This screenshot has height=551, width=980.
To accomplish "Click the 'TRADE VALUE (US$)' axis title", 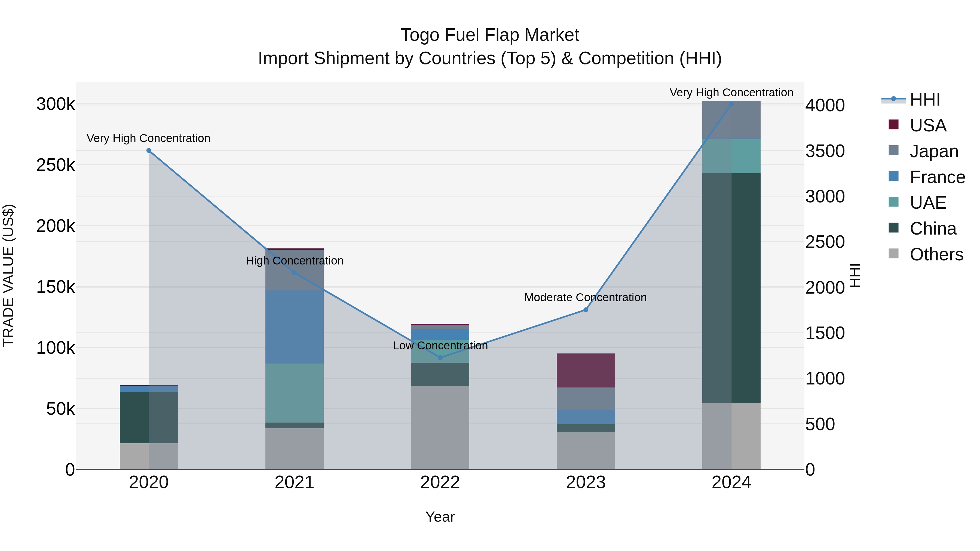I will pos(8,275).
